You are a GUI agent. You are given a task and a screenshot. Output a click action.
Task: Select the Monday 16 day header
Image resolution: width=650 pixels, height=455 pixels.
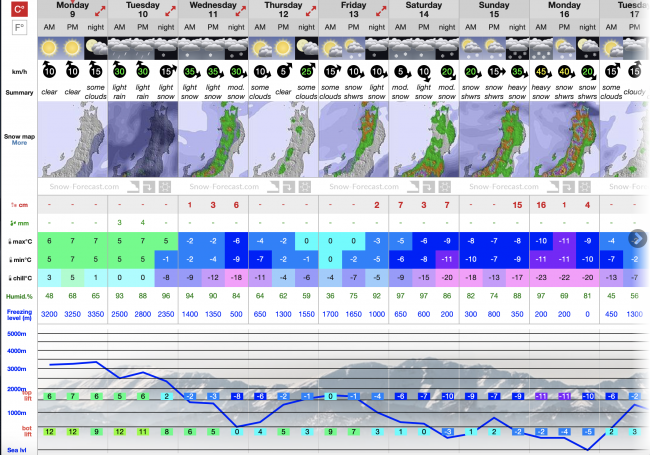[565, 10]
